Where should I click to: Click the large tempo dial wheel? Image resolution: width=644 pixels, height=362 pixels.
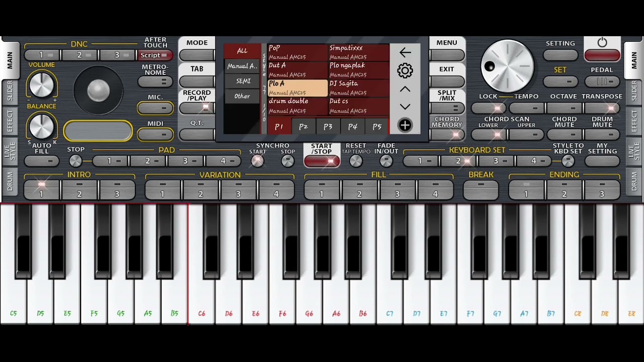point(507,66)
